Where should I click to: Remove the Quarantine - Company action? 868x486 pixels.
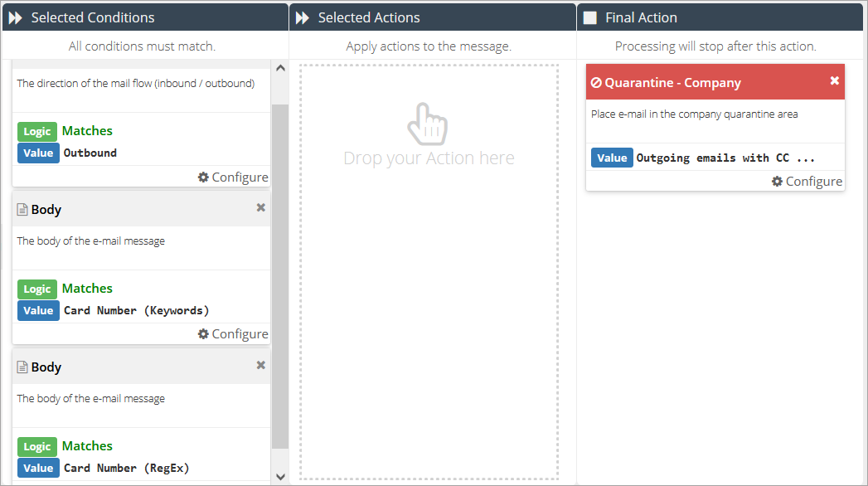[x=834, y=80]
